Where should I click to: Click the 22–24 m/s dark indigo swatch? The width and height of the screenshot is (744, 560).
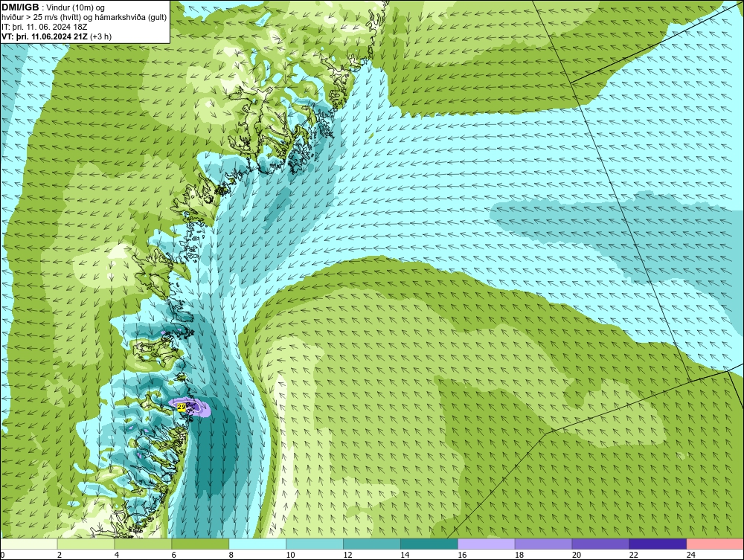point(658,544)
